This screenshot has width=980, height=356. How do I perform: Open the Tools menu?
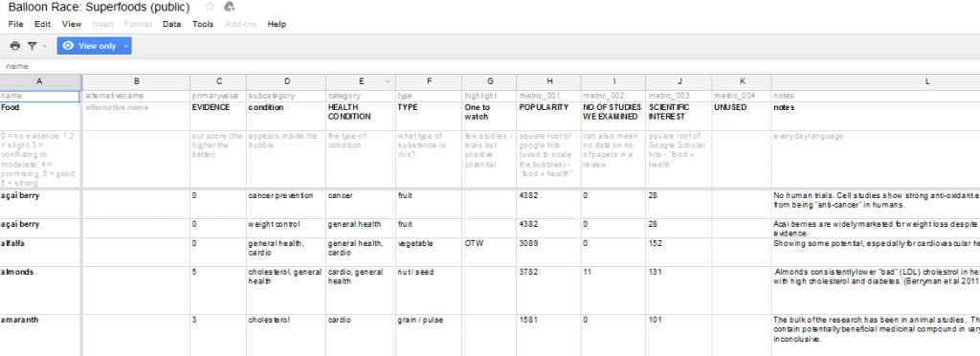[203, 24]
